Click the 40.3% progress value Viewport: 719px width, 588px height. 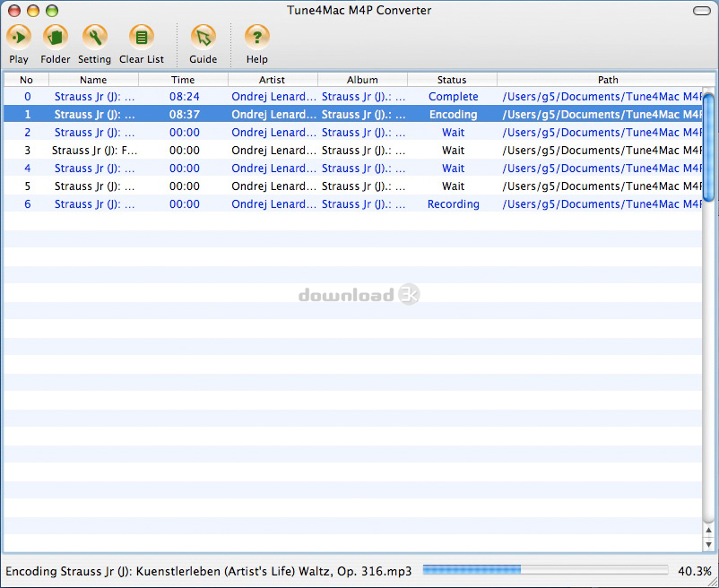click(x=695, y=571)
